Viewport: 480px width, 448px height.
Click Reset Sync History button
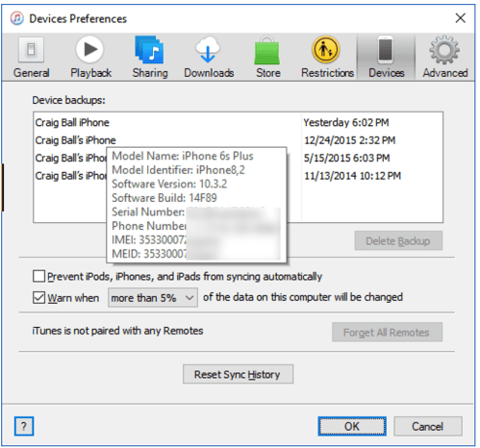click(x=238, y=374)
